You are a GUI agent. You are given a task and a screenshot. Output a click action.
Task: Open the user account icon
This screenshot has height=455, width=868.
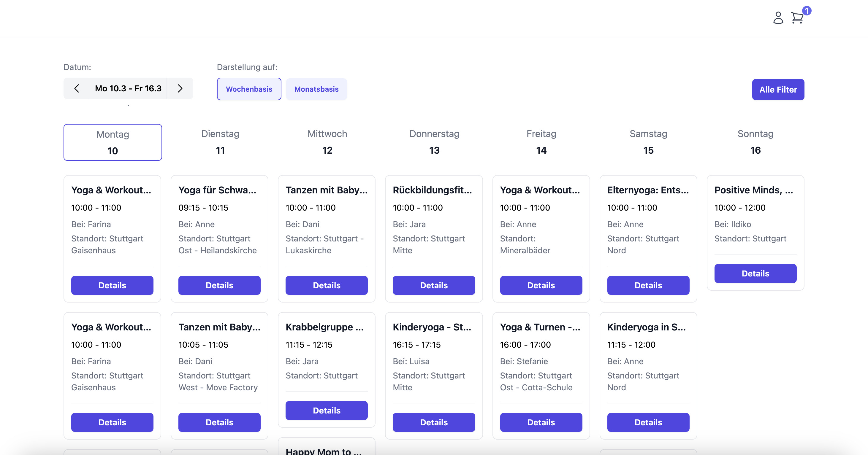[x=778, y=18]
